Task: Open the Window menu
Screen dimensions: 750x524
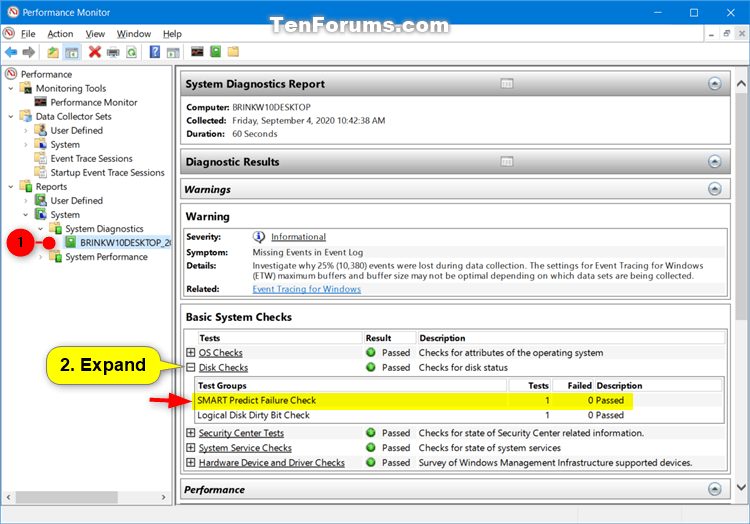Action: click(134, 34)
